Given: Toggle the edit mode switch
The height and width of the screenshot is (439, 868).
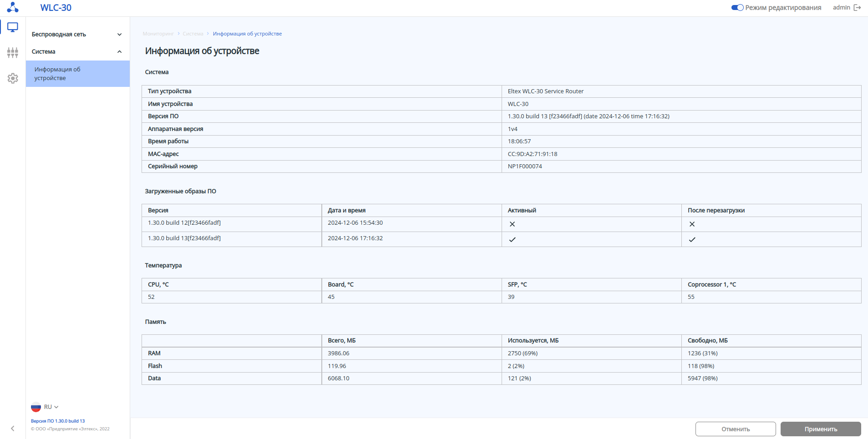Looking at the screenshot, I should tap(737, 8).
